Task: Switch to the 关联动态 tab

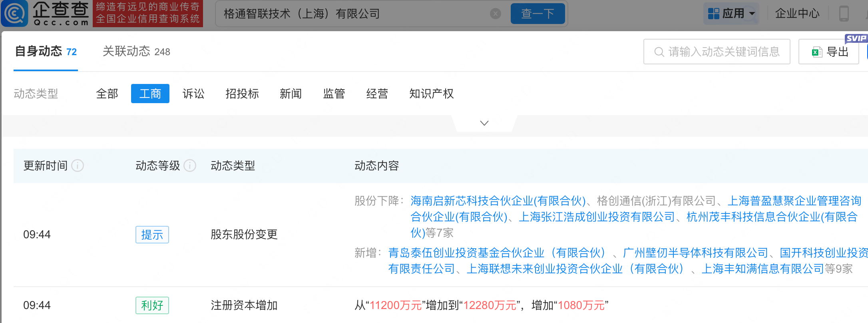Action: click(136, 52)
